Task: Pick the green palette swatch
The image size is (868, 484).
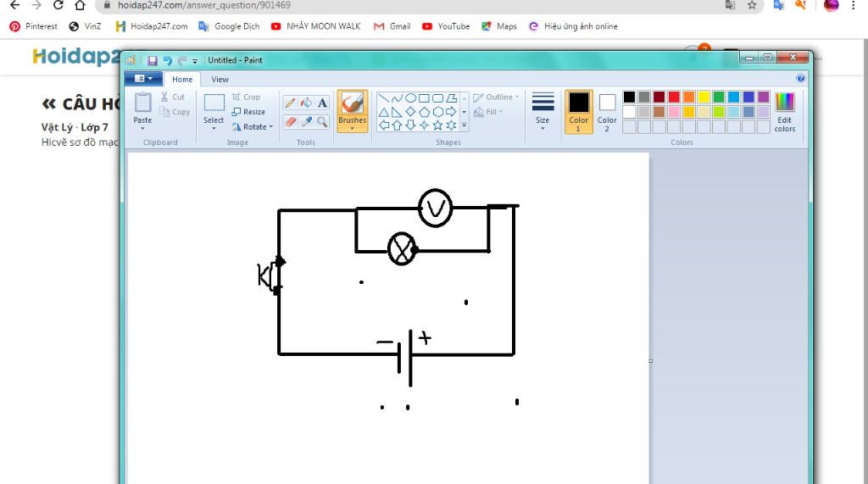Action: click(719, 97)
